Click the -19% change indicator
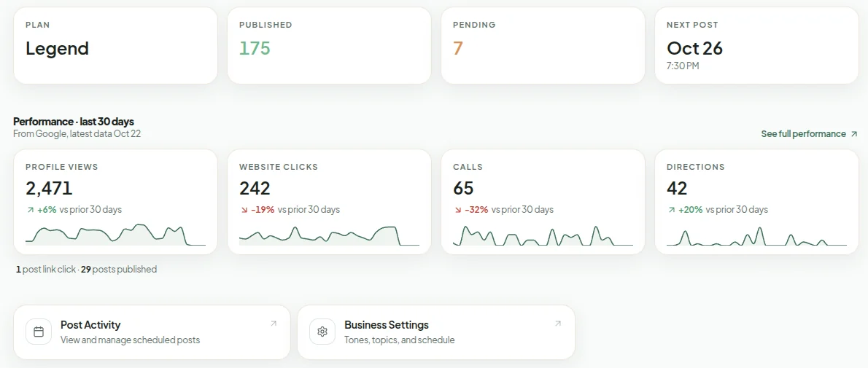Viewport: 868px width, 368px height. pyautogui.click(x=263, y=210)
